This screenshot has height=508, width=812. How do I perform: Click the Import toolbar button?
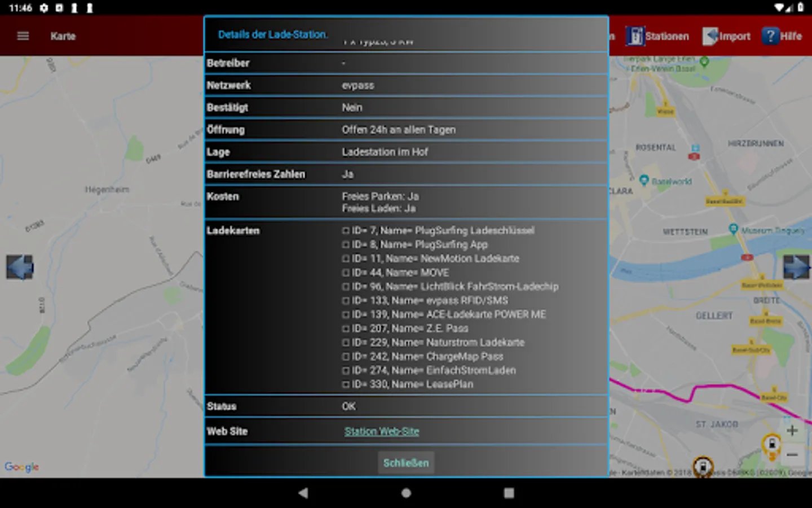pos(726,36)
